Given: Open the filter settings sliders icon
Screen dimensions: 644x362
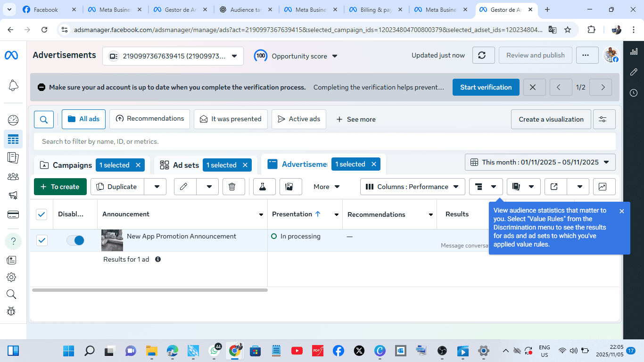Looking at the screenshot, I should click(x=603, y=119).
